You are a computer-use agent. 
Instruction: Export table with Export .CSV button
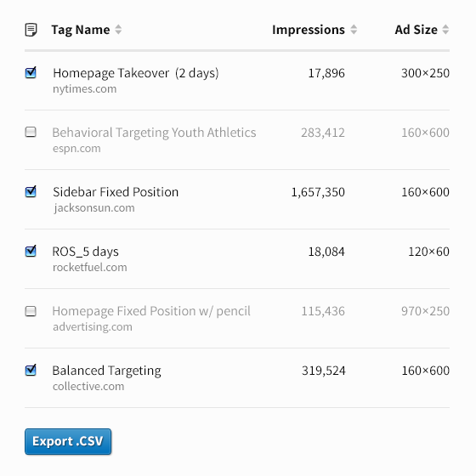[x=68, y=441]
